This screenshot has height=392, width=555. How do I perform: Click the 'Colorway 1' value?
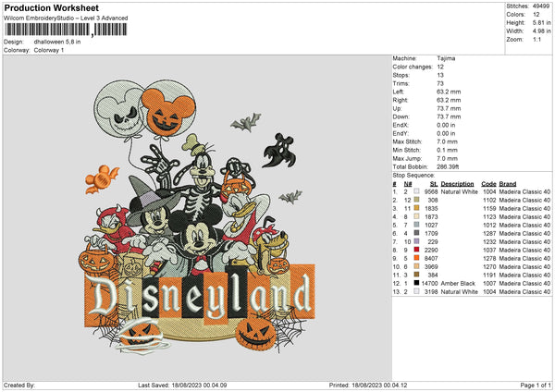(49, 50)
